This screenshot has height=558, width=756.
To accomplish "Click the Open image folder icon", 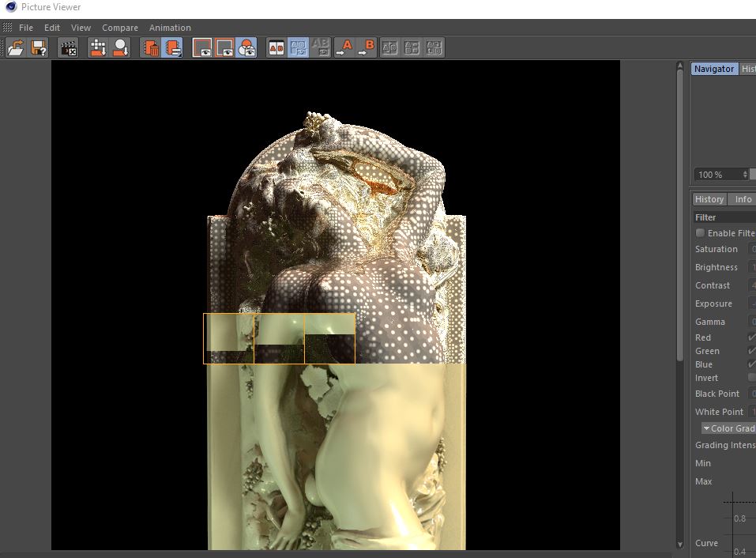I will coord(16,47).
